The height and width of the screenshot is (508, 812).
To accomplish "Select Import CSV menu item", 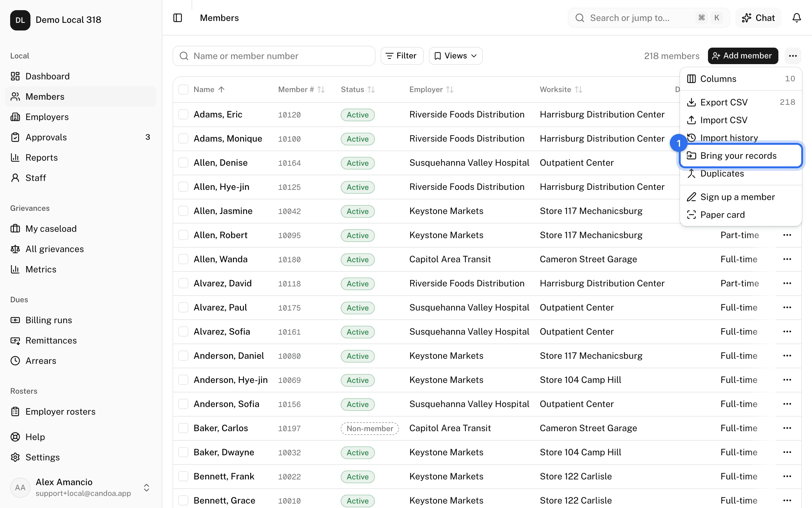I will click(x=741, y=120).
